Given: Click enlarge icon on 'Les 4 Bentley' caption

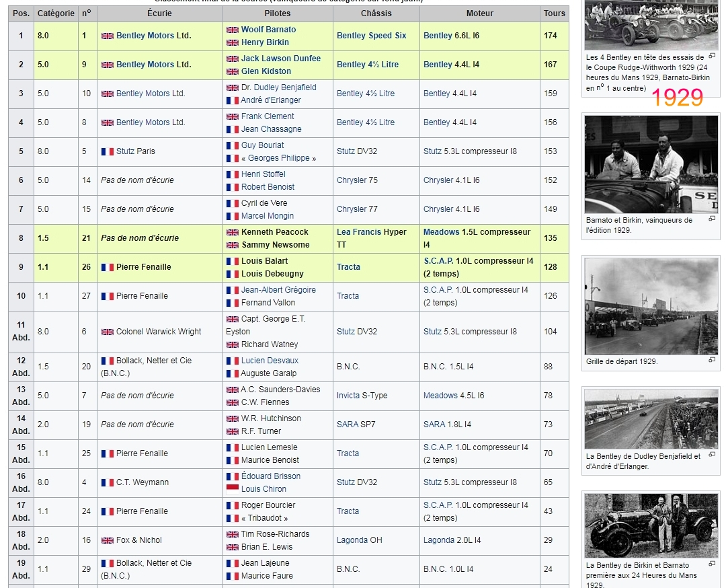Looking at the screenshot, I should 712,57.
